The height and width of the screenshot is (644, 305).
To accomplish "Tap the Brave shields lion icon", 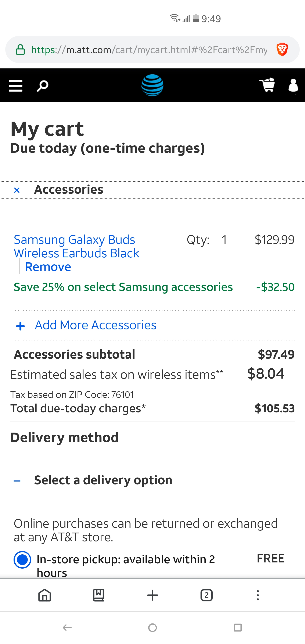I will [282, 50].
